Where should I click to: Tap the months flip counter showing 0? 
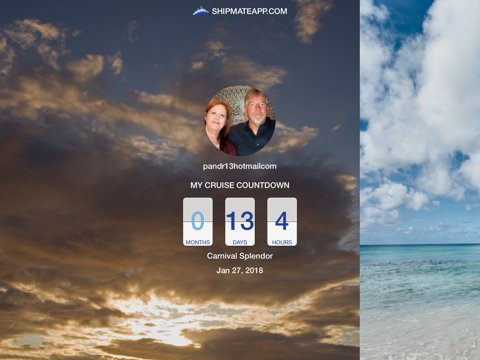pyautogui.click(x=198, y=222)
